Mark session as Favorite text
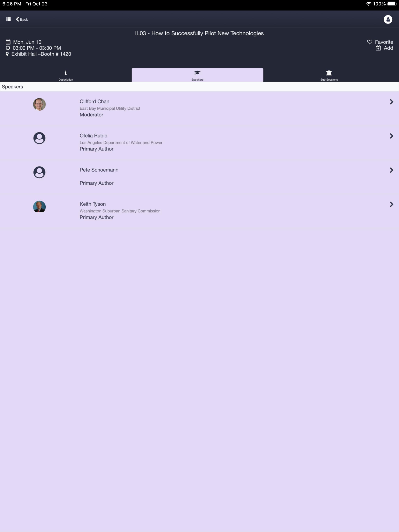 pos(384,42)
